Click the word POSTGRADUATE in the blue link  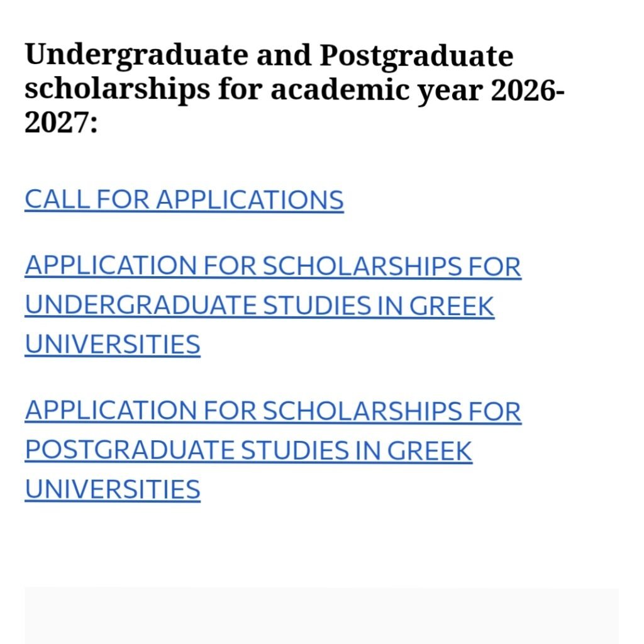[x=130, y=450]
